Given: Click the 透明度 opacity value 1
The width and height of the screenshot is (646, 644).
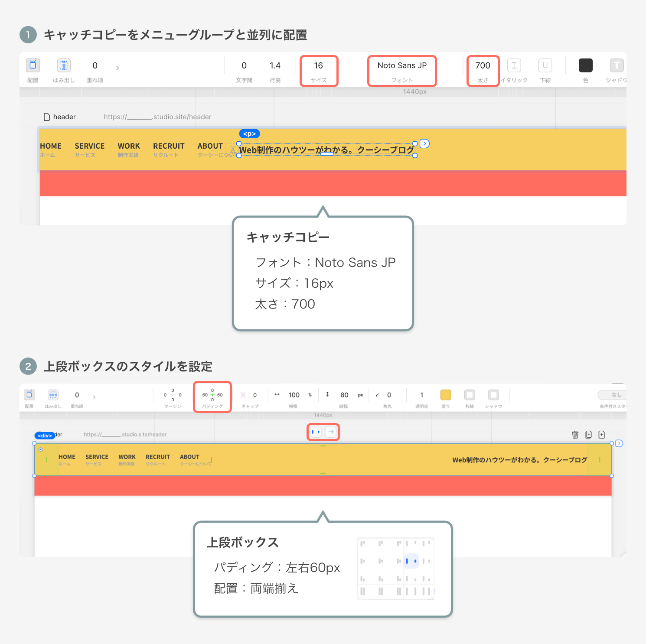Looking at the screenshot, I should 421,395.
